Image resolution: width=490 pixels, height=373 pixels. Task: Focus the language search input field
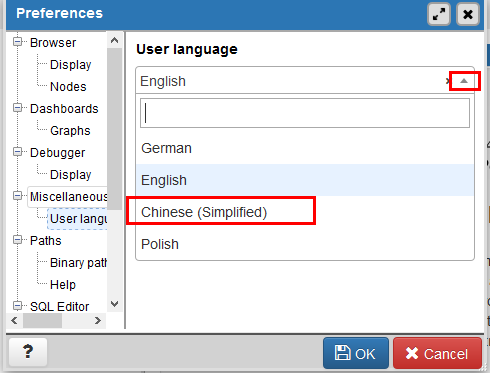[305, 113]
